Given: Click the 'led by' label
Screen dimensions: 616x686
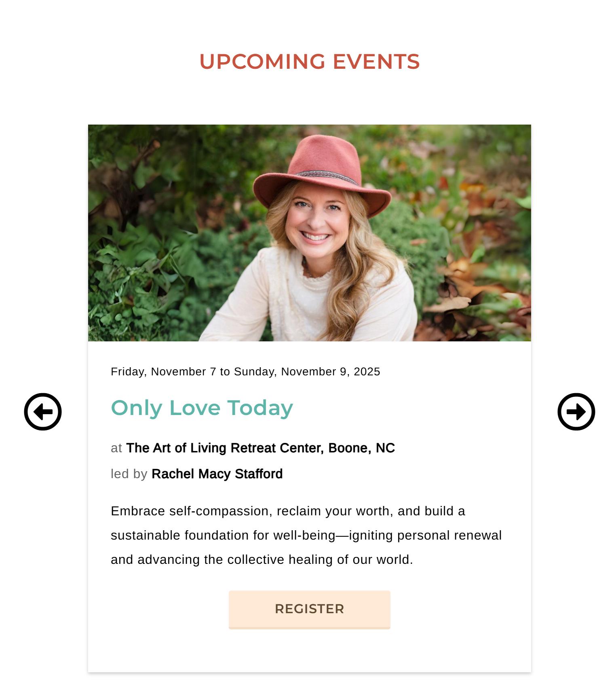Looking at the screenshot, I should (129, 474).
